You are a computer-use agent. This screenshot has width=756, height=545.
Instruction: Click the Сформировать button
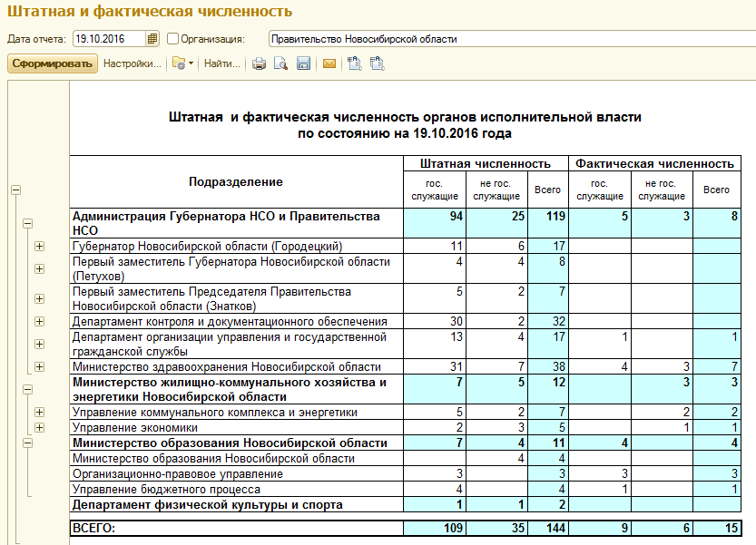pos(52,63)
